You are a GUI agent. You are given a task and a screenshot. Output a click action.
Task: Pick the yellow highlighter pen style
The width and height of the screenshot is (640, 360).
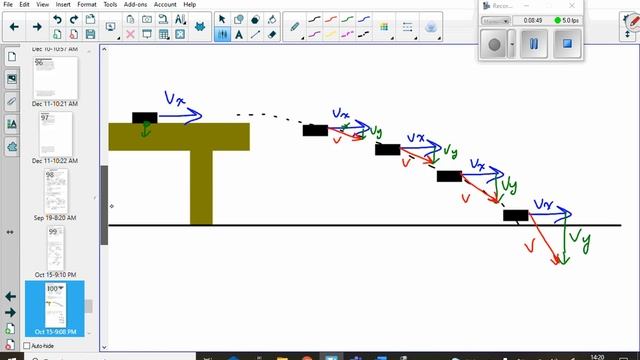tap(331, 34)
